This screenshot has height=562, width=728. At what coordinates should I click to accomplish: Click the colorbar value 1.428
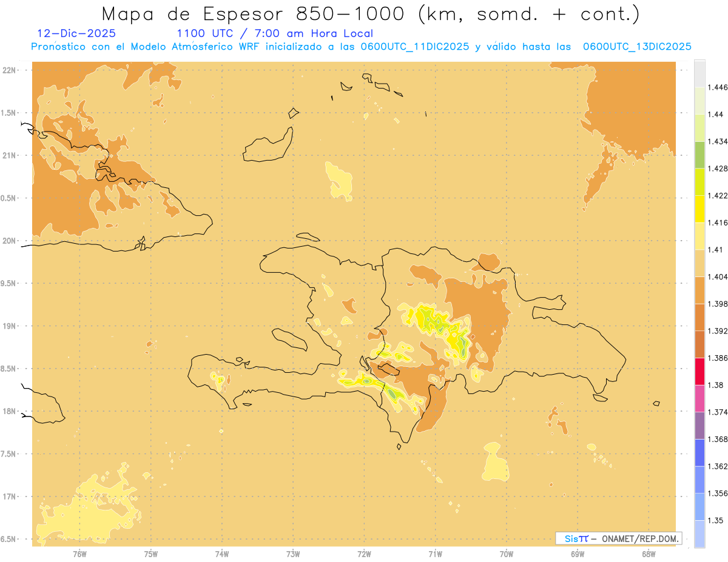(718, 169)
